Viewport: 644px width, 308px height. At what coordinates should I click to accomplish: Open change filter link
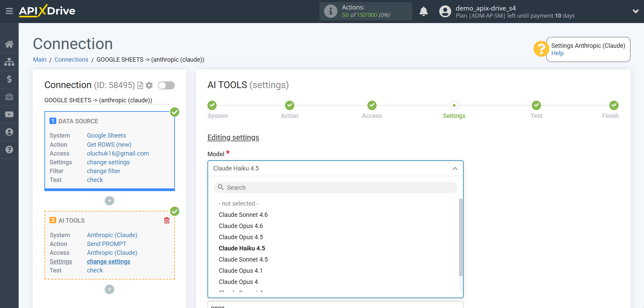click(104, 171)
